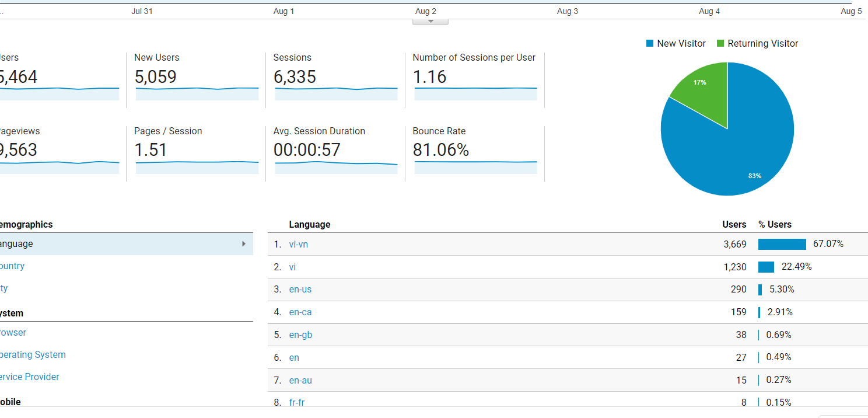Open the en-gb language row link
Image resolution: width=868 pixels, height=418 pixels.
[300, 335]
